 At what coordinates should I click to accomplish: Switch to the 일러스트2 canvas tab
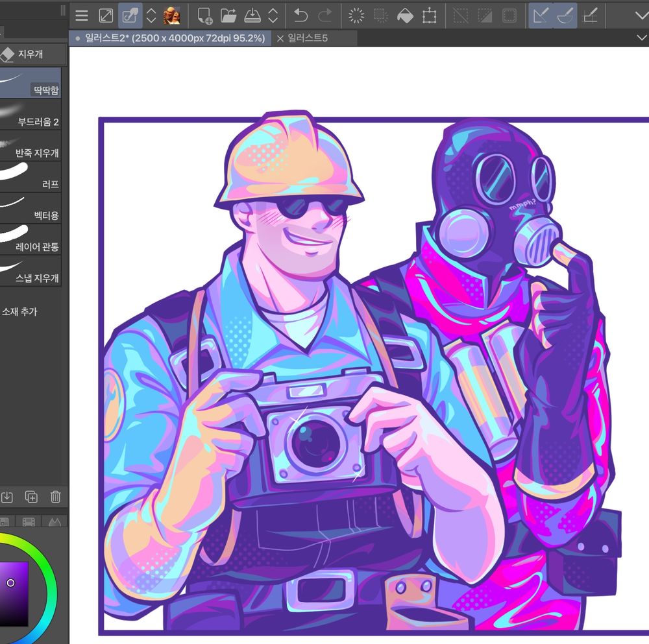169,38
